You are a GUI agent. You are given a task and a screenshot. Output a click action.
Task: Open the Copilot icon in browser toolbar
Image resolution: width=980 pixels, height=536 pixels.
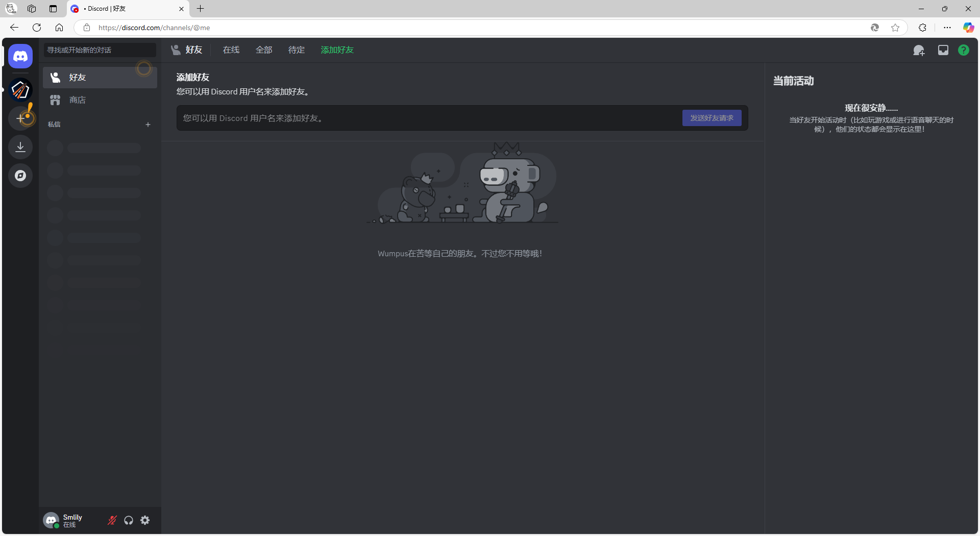tap(968, 28)
